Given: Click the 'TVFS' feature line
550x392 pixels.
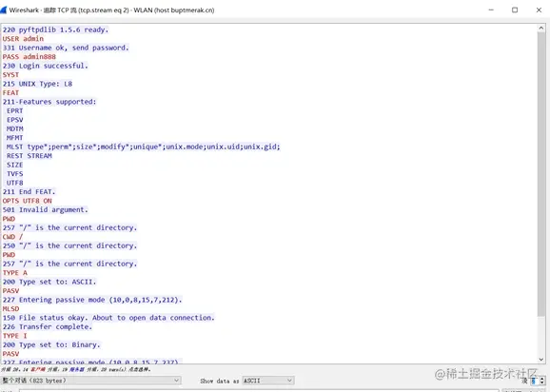Looking at the screenshot, I should [x=14, y=174].
